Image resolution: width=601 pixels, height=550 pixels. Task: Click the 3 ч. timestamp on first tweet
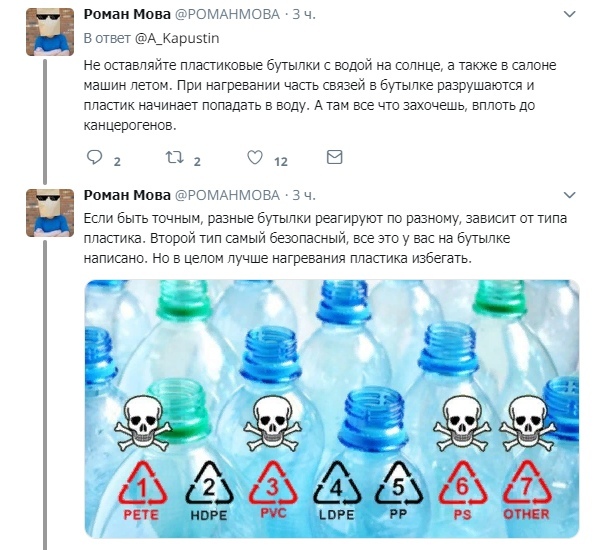tap(304, 15)
